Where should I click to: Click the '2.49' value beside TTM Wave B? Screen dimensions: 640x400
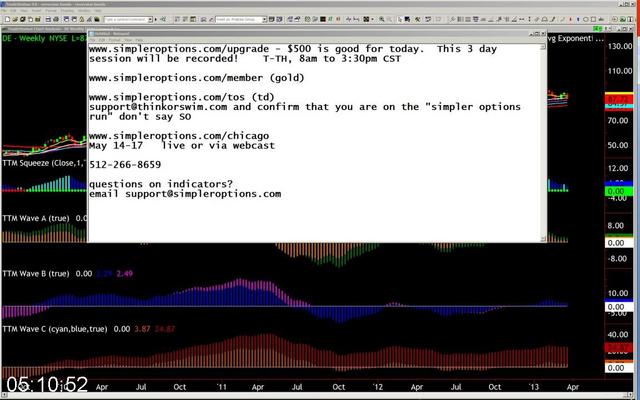[x=124, y=273]
